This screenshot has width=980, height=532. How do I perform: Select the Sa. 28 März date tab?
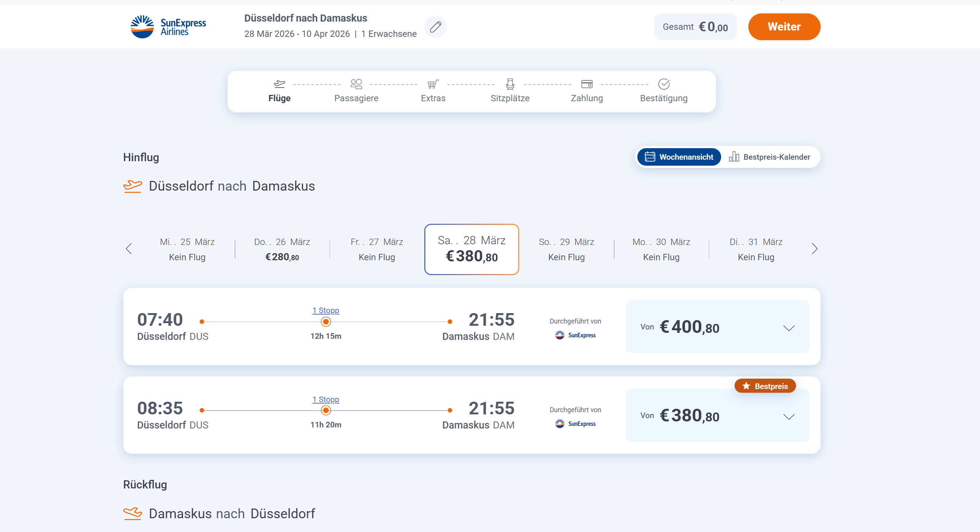(471, 249)
